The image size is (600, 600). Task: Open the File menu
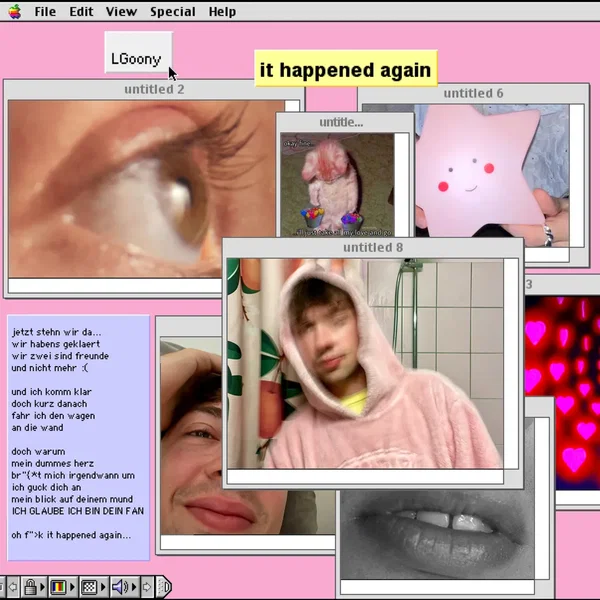click(x=45, y=11)
